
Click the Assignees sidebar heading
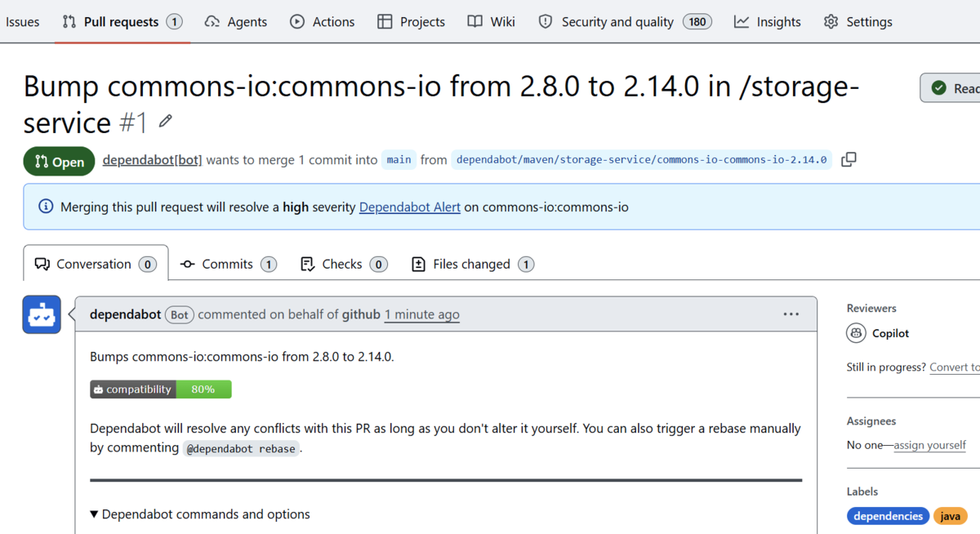[871, 421]
